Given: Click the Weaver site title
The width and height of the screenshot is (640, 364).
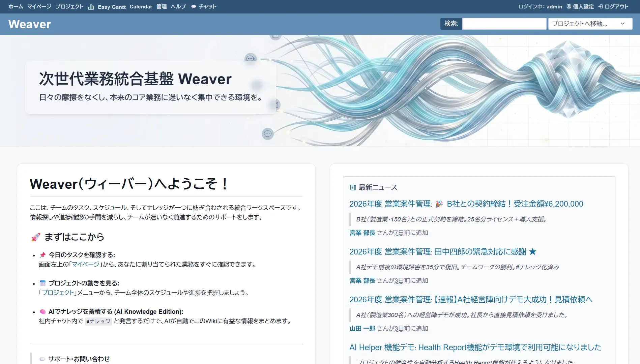Looking at the screenshot, I should pos(30,24).
